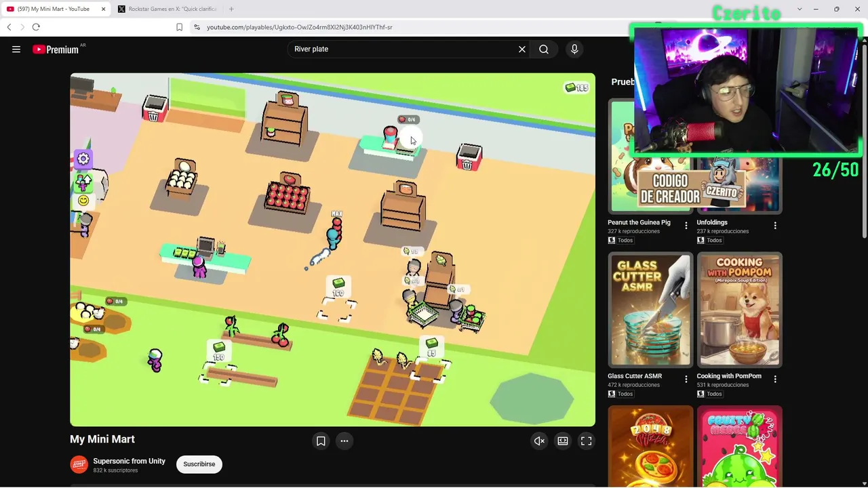Open the in-game settings gear
Screen dimensions: 868x488
click(83, 159)
